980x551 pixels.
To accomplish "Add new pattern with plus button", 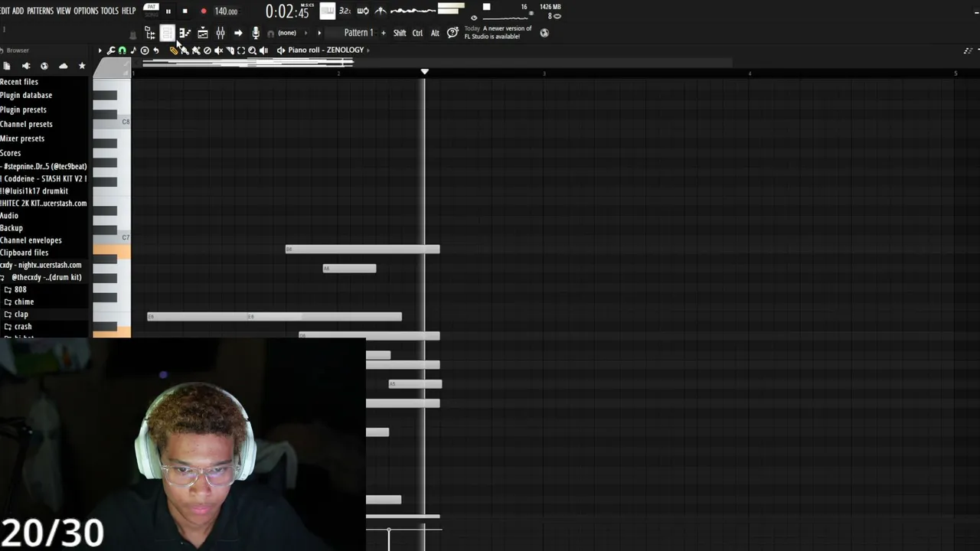I will (x=384, y=33).
